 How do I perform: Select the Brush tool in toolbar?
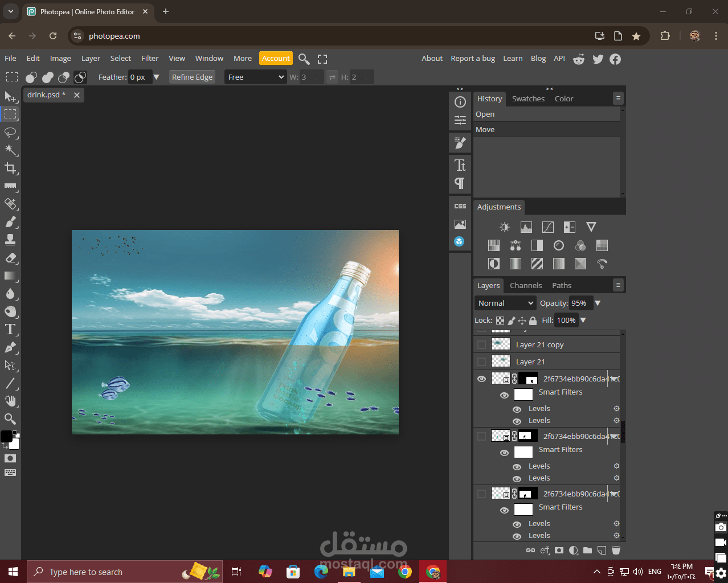click(x=10, y=222)
